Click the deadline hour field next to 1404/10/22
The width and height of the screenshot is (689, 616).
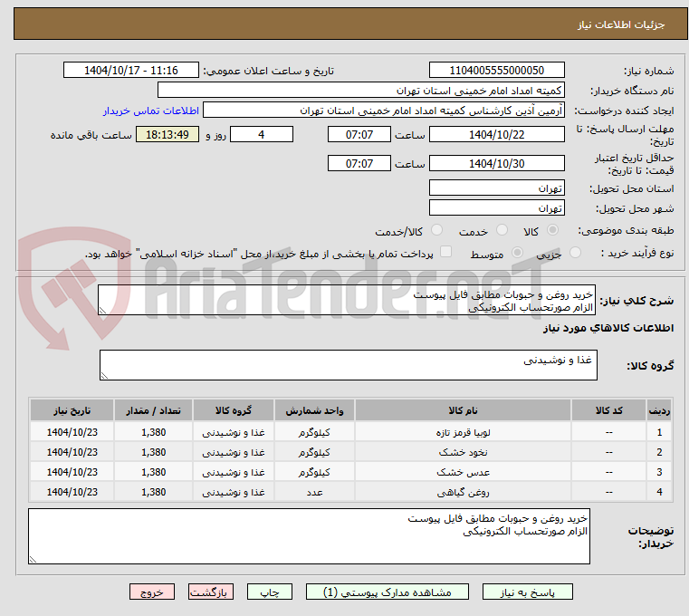click(359, 134)
